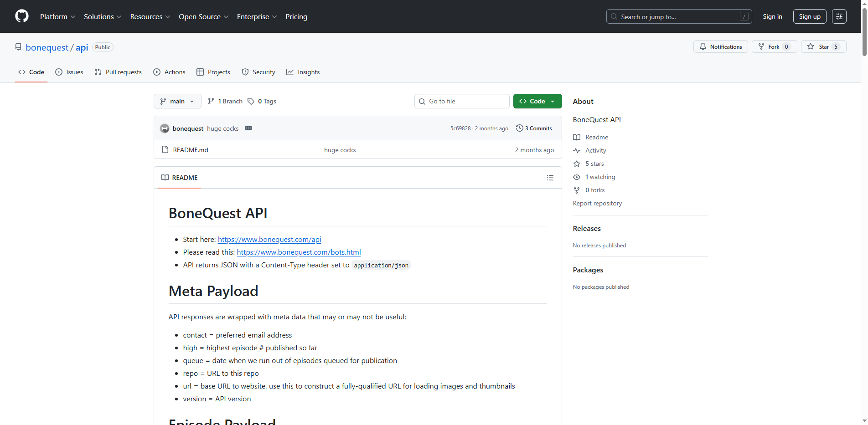
Task: Click the README book icon
Action: pyautogui.click(x=165, y=178)
